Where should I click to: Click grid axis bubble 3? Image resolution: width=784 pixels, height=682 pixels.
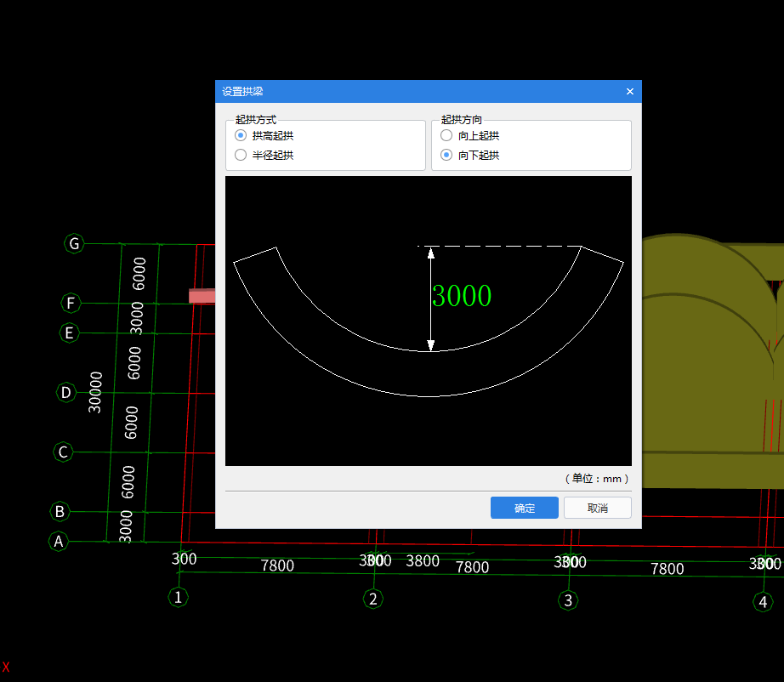click(568, 600)
